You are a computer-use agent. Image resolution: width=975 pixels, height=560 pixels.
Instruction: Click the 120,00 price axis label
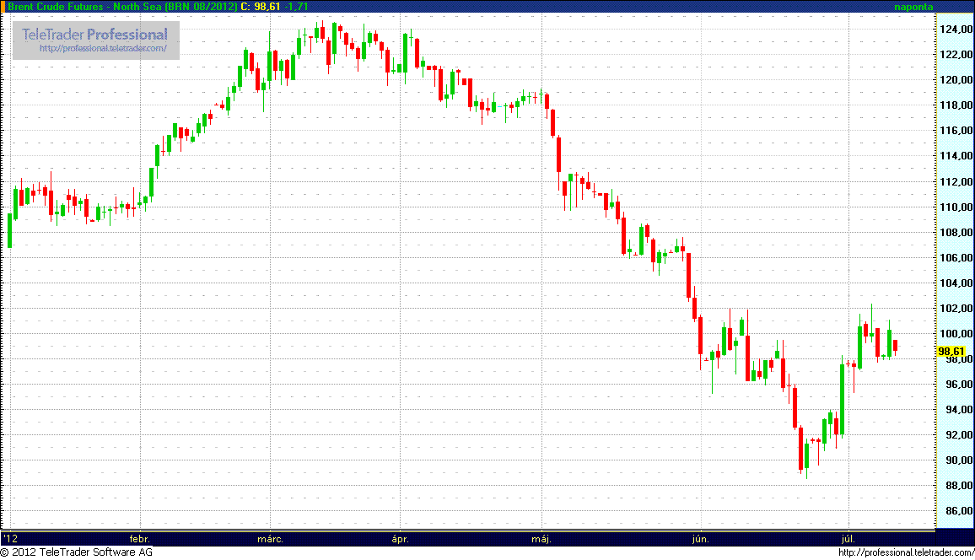tap(956, 80)
